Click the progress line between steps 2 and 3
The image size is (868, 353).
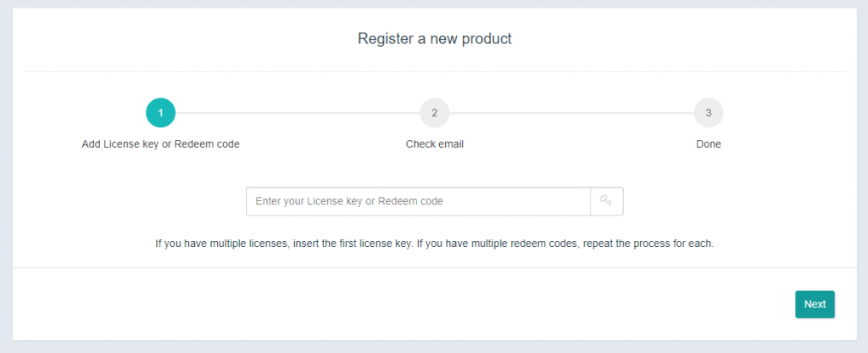(570, 113)
